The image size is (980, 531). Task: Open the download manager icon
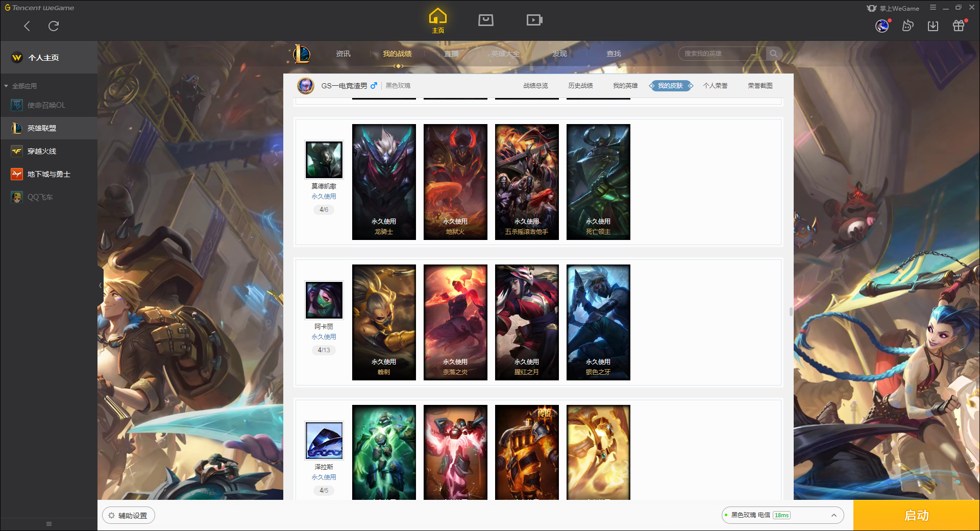(933, 26)
